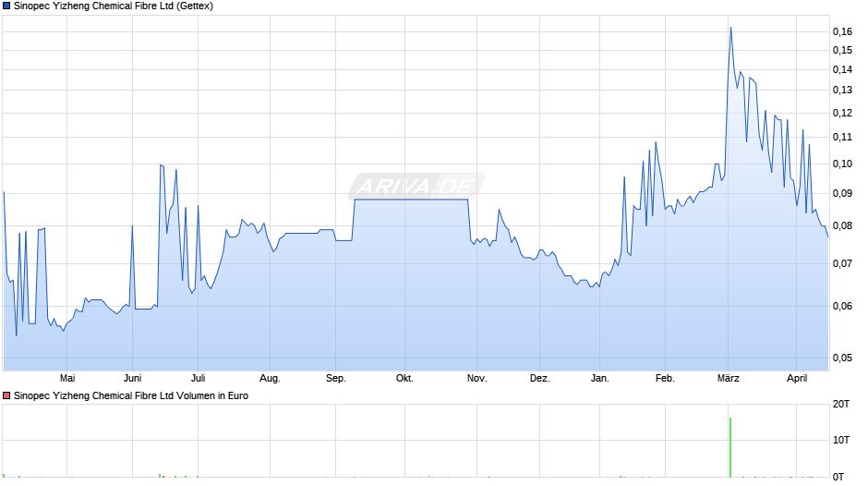Click the 'April' x-axis label
Screen dimensions: 868x486
[797, 379]
